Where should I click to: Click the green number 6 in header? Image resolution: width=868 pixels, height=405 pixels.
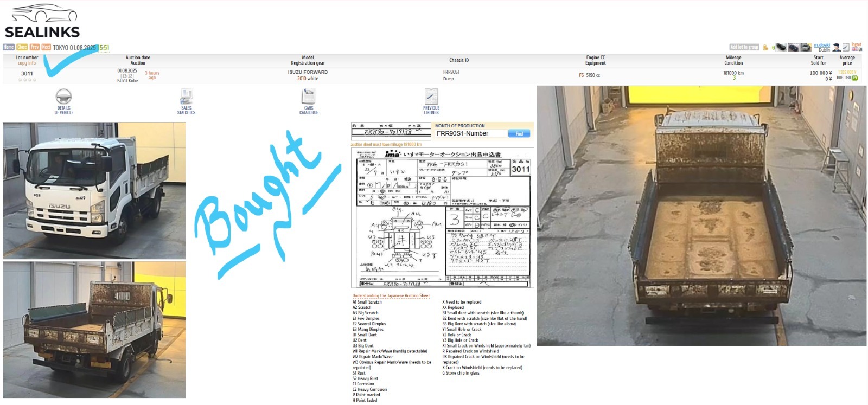point(773,48)
